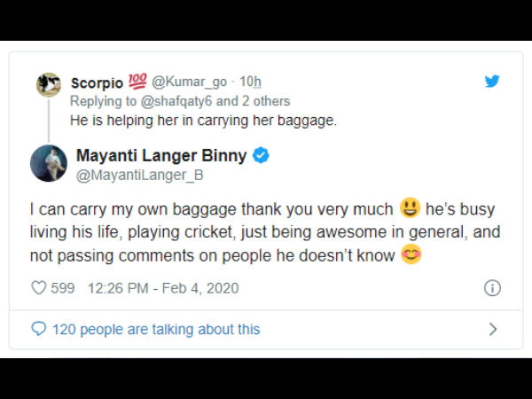This screenshot has width=532, height=399.
Task: Open Mayanti Langer Binny's profile avatar
Action: coord(49,163)
